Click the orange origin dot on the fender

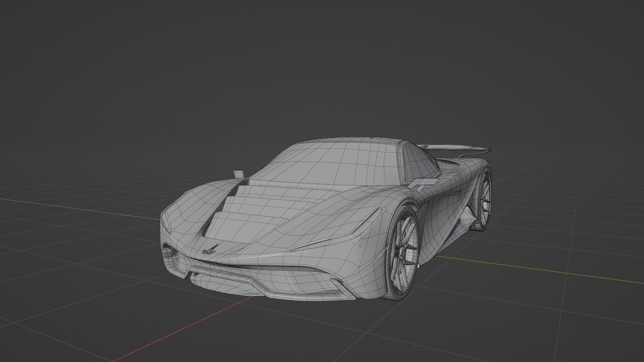tap(360, 246)
